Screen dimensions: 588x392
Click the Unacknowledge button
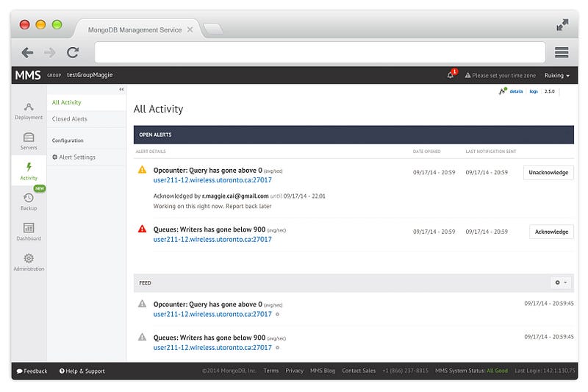point(548,173)
